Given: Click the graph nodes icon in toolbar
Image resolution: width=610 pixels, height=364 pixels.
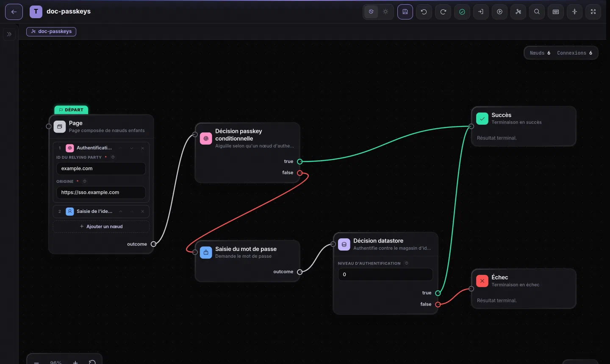Looking at the screenshot, I should (518, 12).
